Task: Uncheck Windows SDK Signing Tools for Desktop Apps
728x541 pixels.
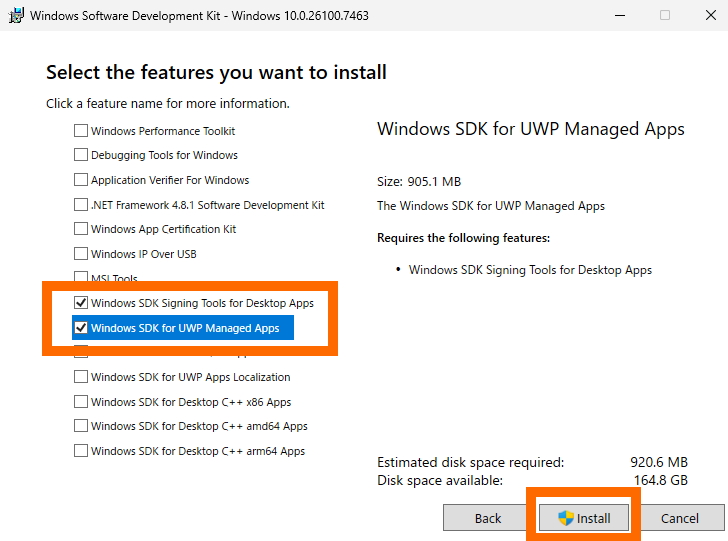Action: click(x=81, y=303)
